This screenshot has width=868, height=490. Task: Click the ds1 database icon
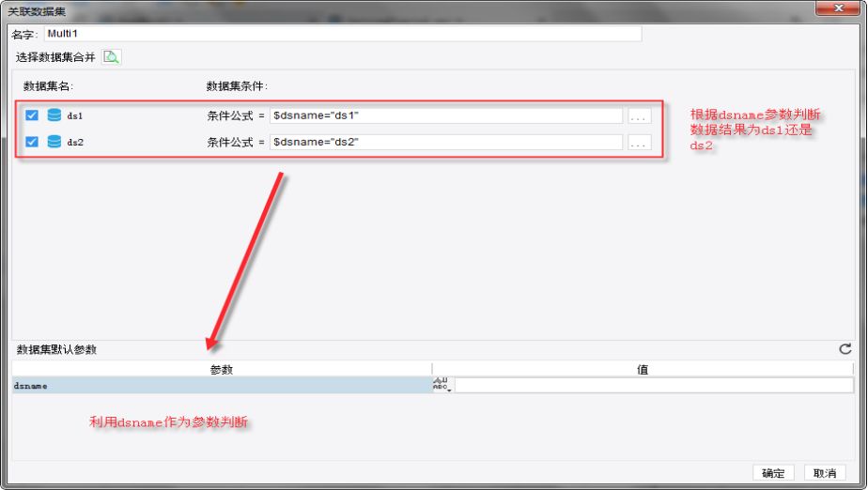(54, 115)
